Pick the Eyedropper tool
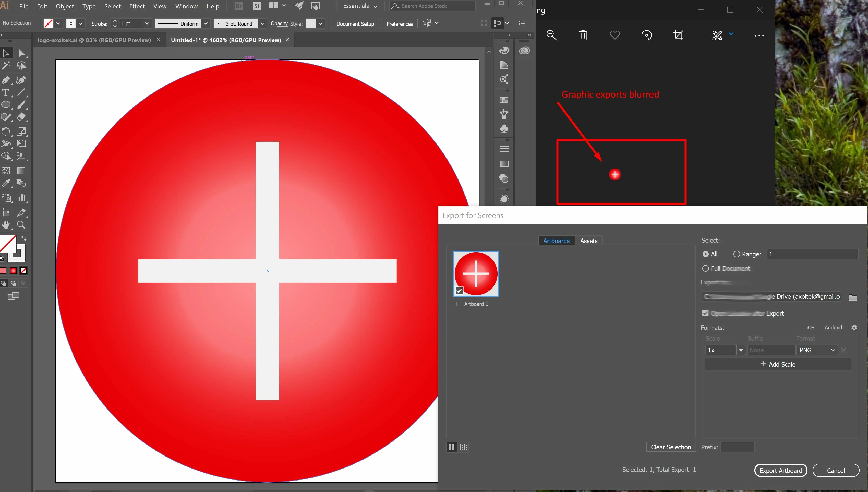This screenshot has height=492, width=868. coord(6,184)
